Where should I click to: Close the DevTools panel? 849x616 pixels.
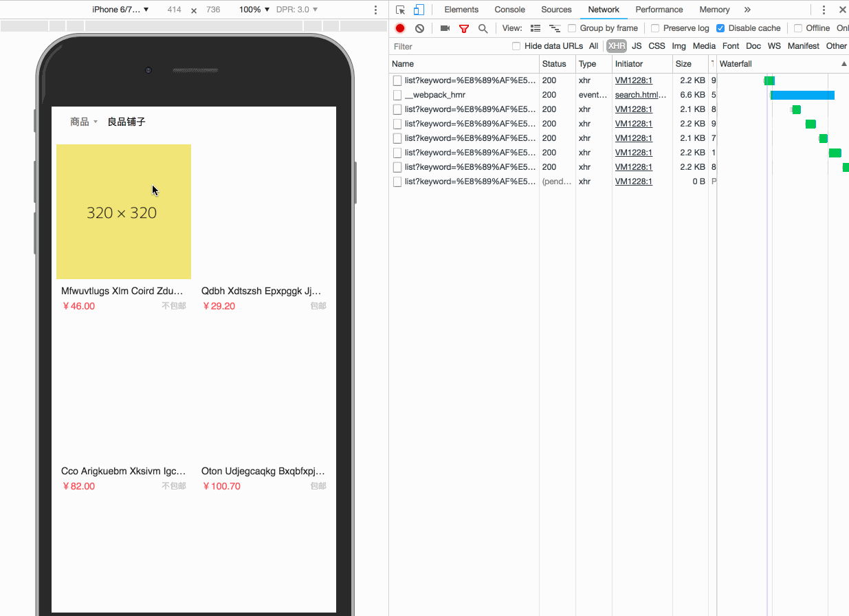(x=842, y=10)
